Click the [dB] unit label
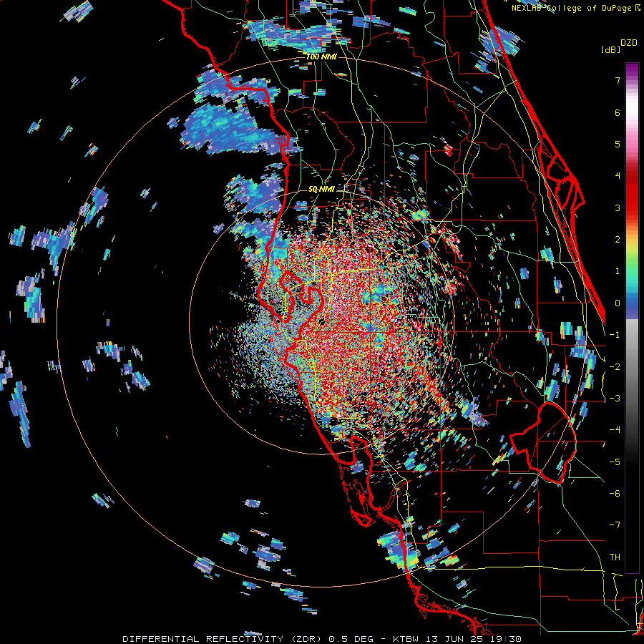This screenshot has width=644, height=644. [611, 49]
